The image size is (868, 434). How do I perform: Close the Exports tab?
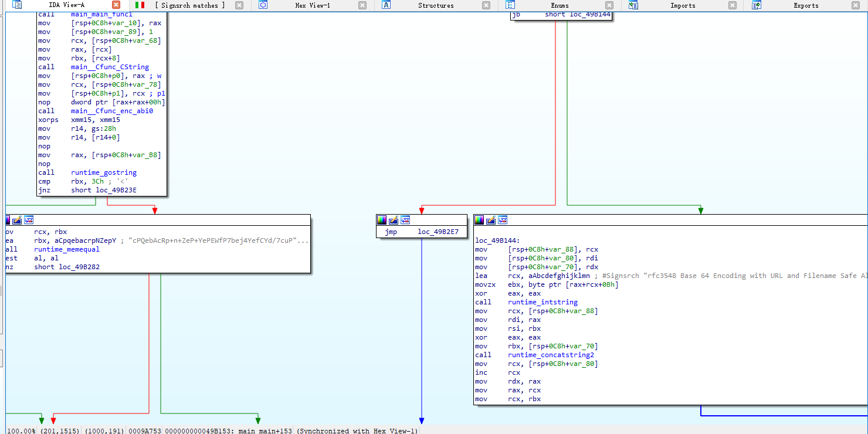[856, 5]
